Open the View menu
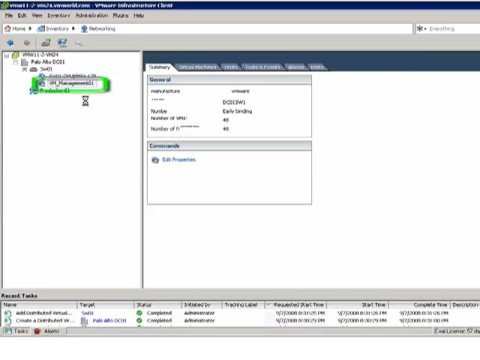 click(37, 15)
